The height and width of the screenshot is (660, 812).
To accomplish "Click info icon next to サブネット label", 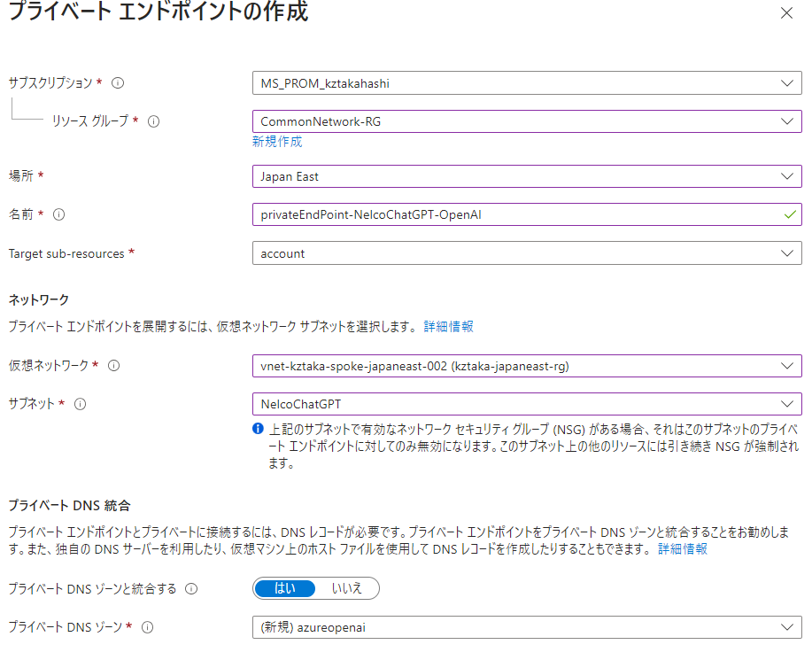I will pos(81,404).
